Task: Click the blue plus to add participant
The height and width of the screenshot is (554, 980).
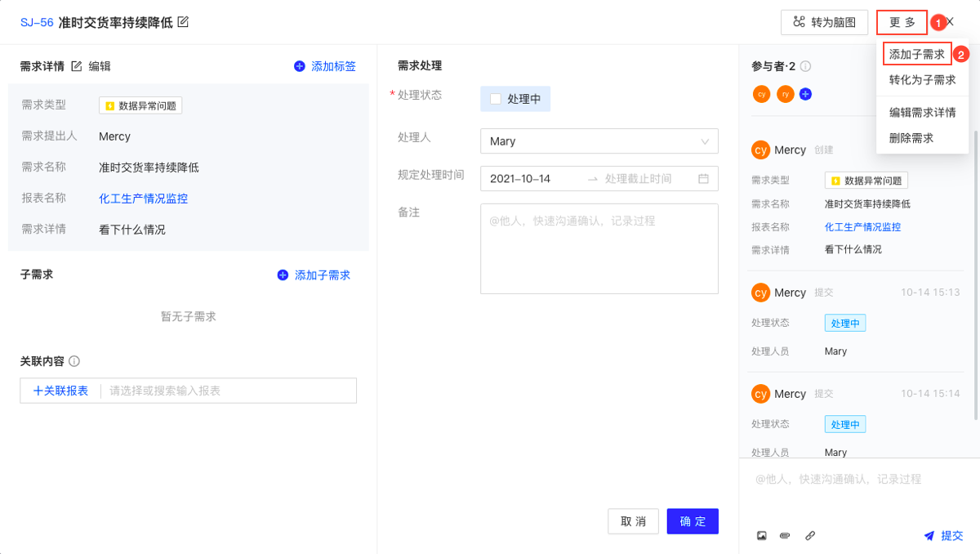Action: point(805,94)
